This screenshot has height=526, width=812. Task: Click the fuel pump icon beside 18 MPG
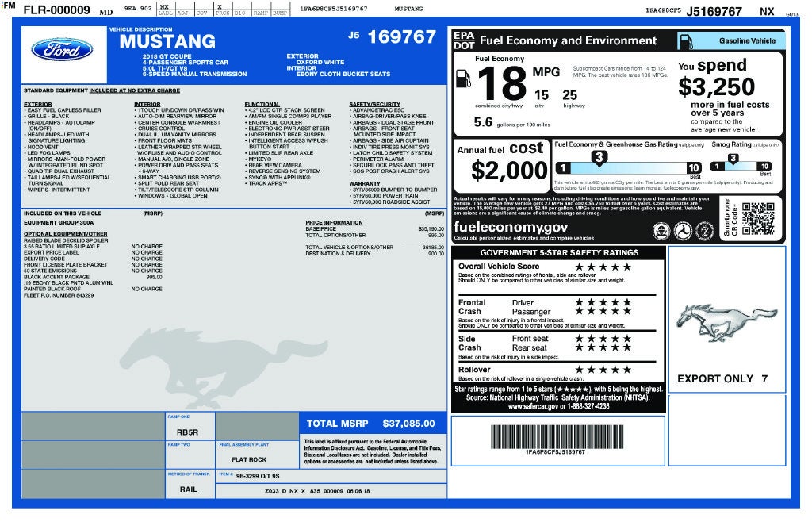tap(463, 79)
